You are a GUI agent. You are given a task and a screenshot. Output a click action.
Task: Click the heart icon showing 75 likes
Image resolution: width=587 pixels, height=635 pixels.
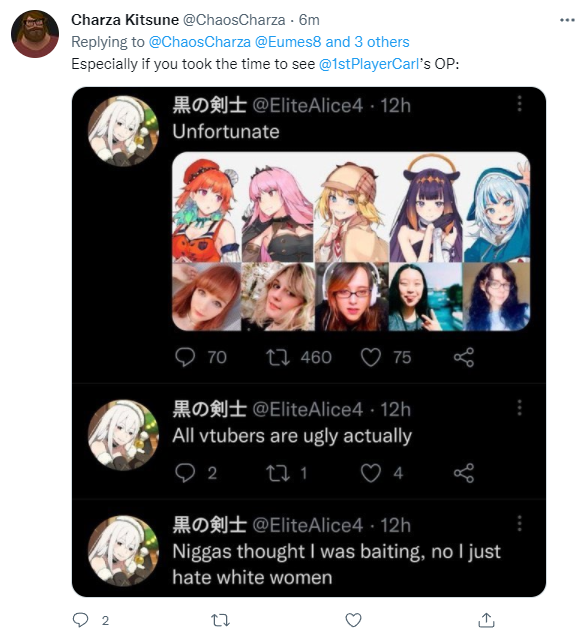tap(371, 358)
